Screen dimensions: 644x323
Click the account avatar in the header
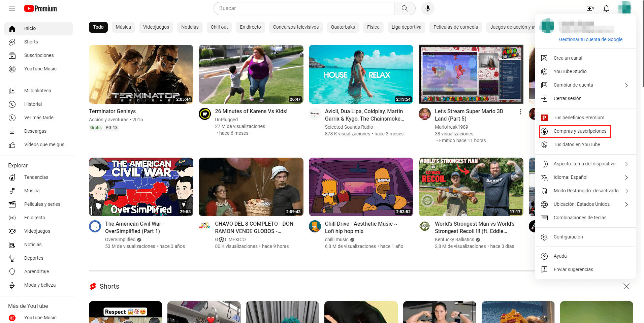point(624,7)
